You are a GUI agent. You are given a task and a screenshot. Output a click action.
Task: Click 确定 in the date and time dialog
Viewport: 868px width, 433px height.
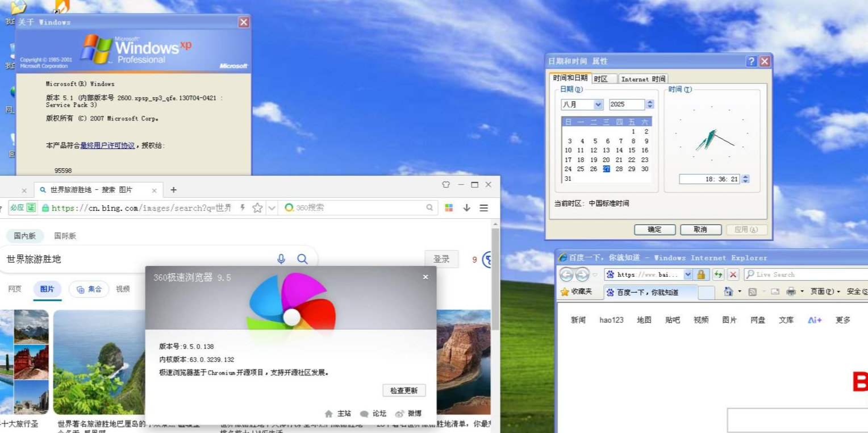tap(654, 230)
